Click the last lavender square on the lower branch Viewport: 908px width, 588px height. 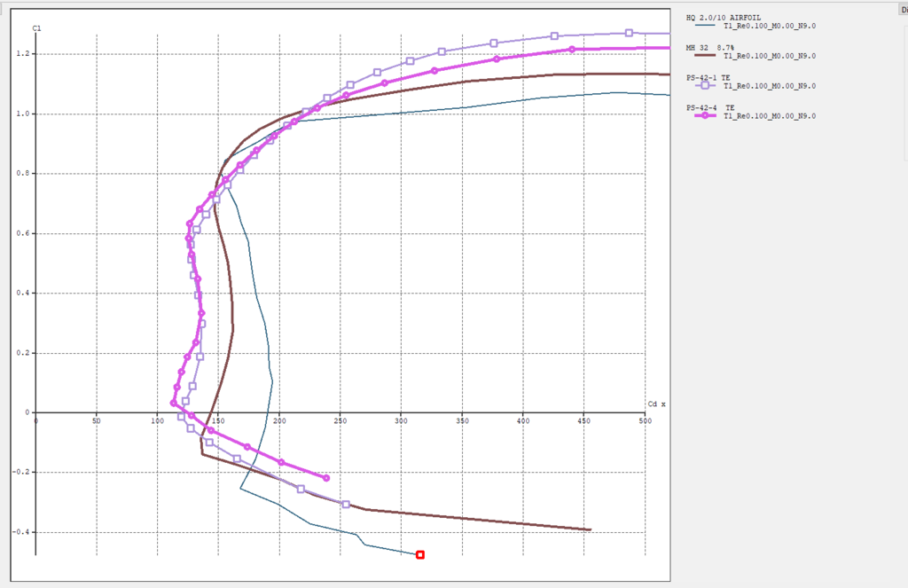(346, 505)
